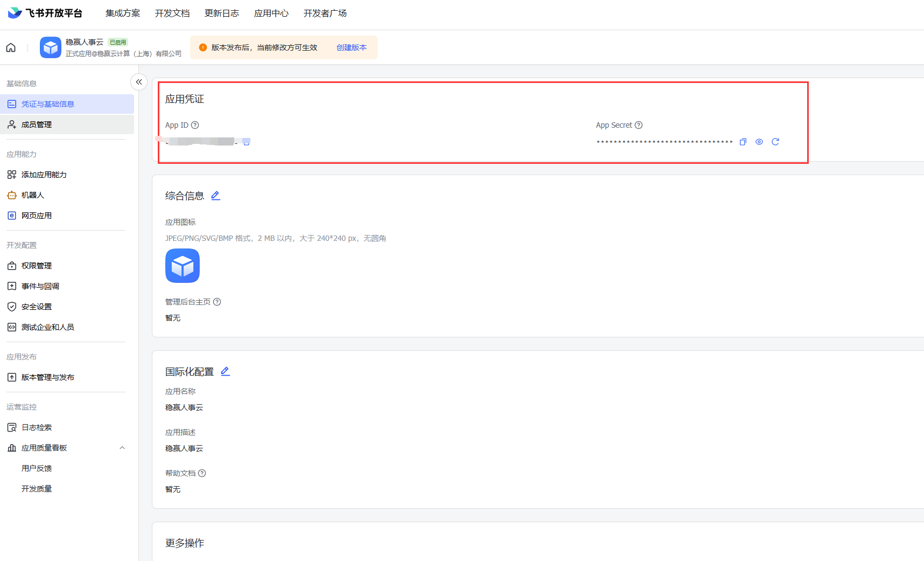
Task: Reset the App Secret with refresh icon
Action: click(775, 142)
